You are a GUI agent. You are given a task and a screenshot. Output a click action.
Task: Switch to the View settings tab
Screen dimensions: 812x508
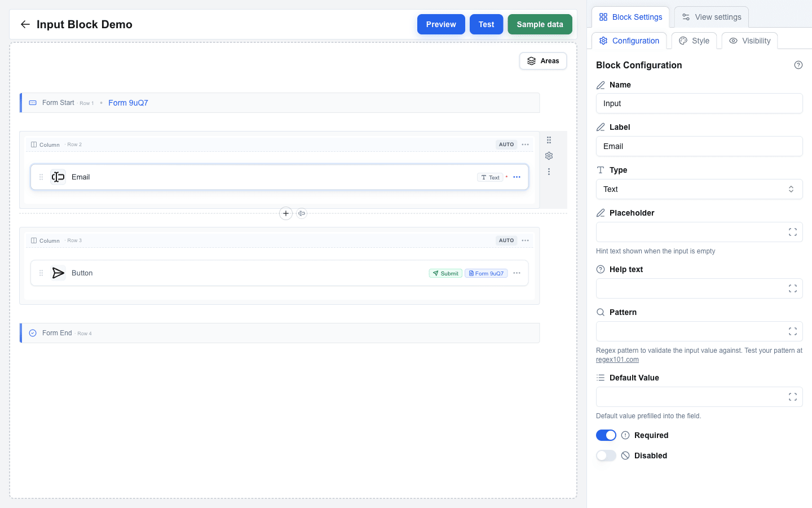pyautogui.click(x=712, y=17)
